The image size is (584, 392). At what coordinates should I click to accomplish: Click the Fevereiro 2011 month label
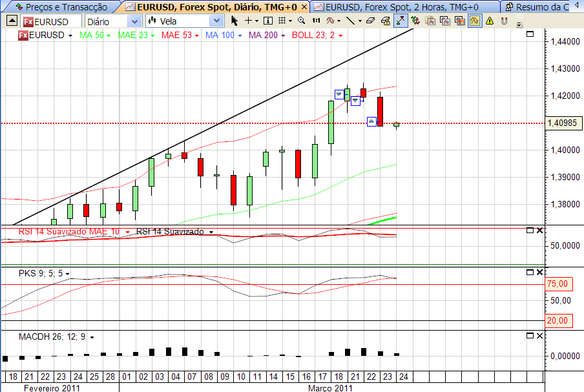coord(52,388)
